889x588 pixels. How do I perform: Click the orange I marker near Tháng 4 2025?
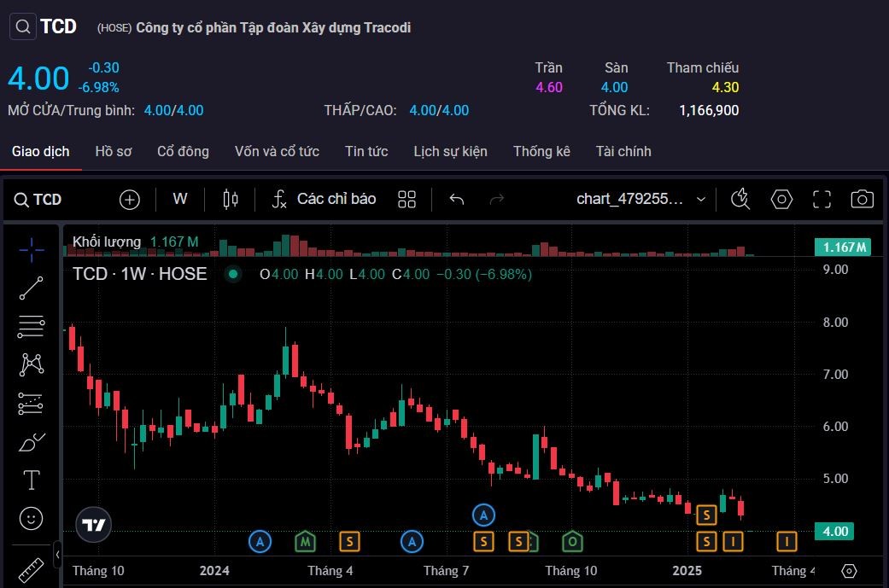click(787, 542)
